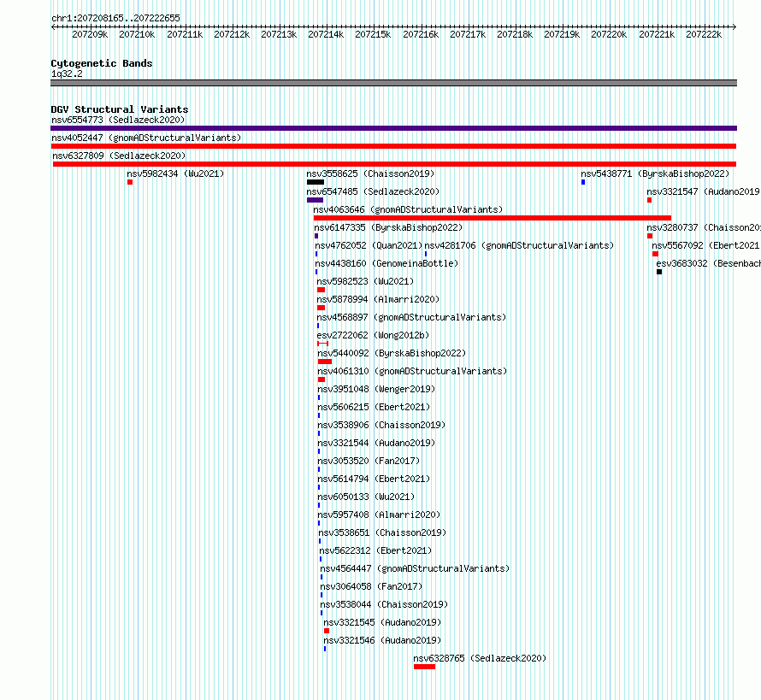
Task: Open nsv4063646 (gnomADStructuralVariants) label
Action: [408, 209]
